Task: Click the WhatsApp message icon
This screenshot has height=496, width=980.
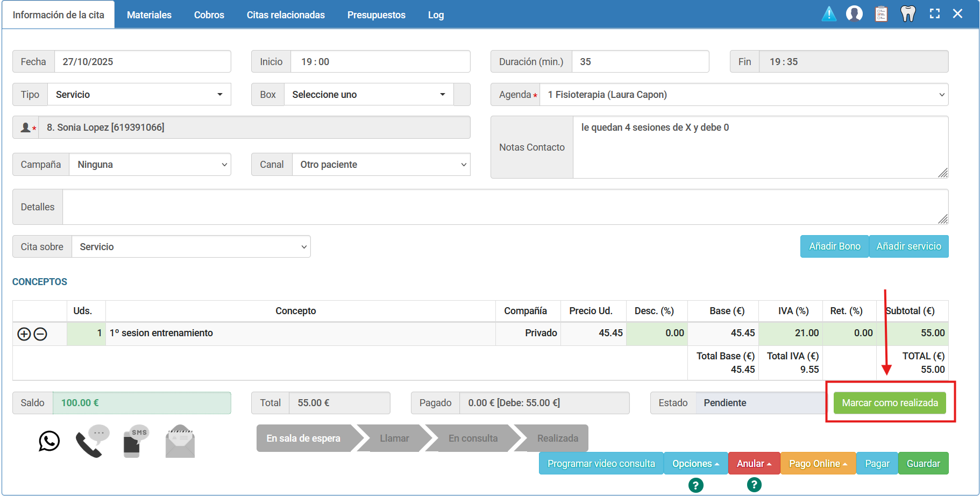Action: (49, 441)
